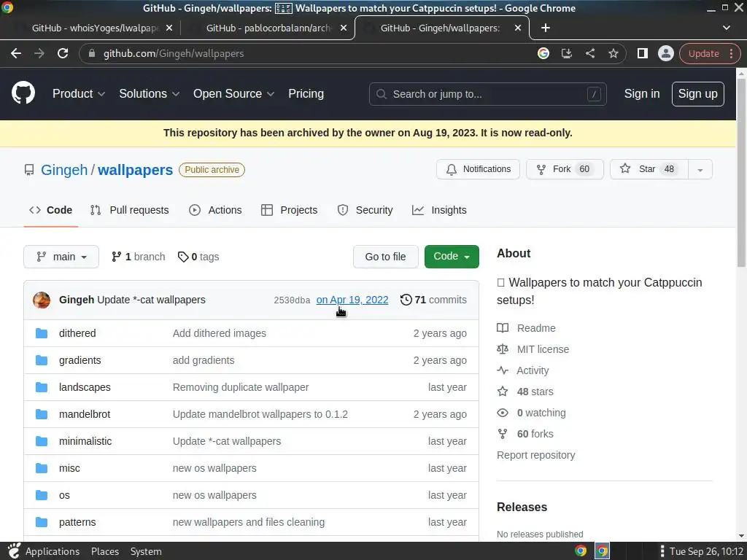Image resolution: width=747 pixels, height=560 pixels.
Task: Expand the tab search chevron in Chrome
Action: (727, 28)
